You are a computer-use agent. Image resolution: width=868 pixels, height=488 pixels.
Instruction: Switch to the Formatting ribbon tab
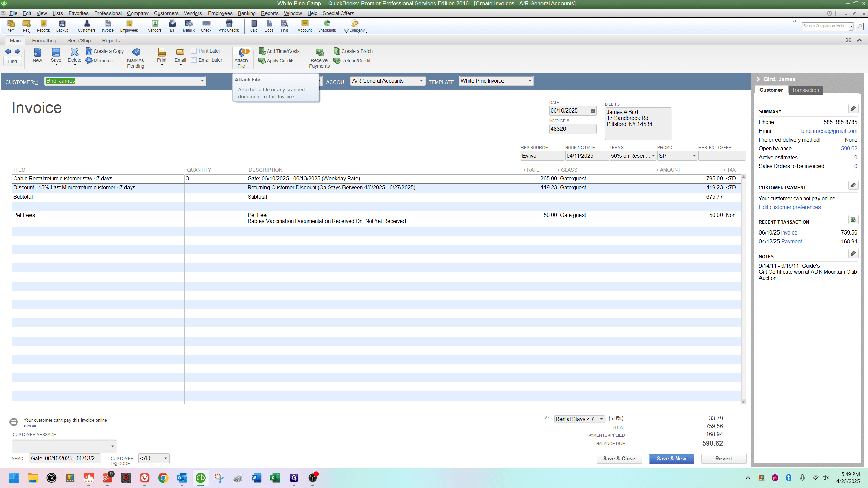click(x=44, y=41)
